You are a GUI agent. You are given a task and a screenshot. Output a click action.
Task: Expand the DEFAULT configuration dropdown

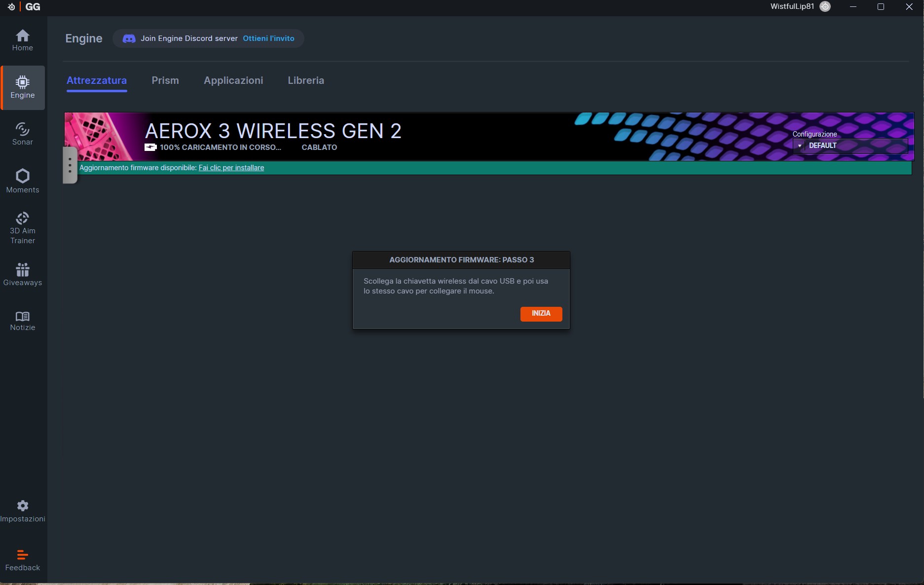tap(850, 146)
